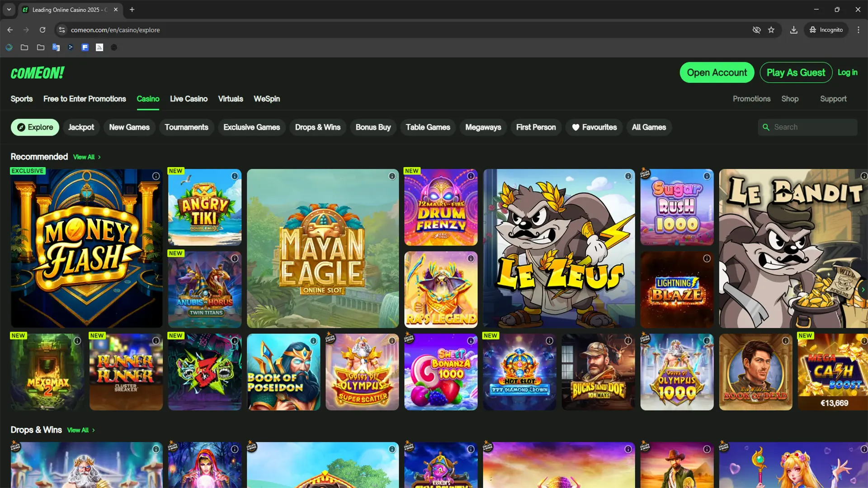Switch to the Live Casino tab
Image resolution: width=868 pixels, height=488 pixels.
click(189, 99)
